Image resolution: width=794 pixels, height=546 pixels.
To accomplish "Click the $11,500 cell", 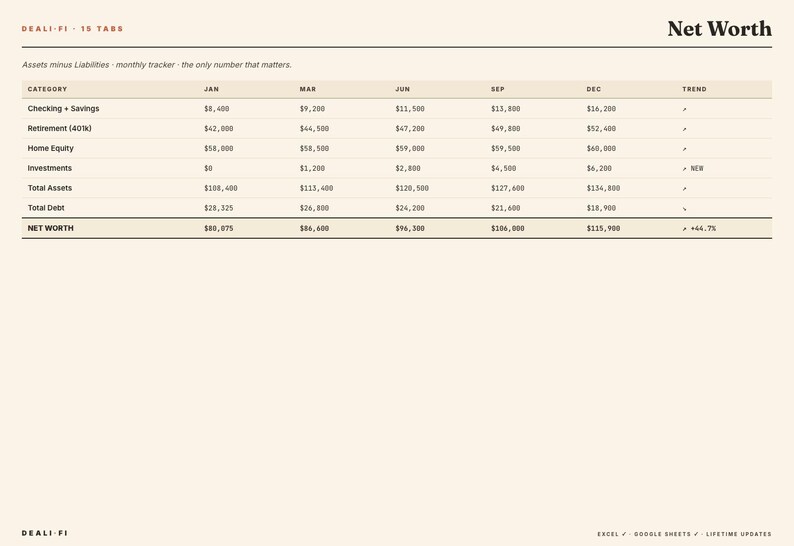I will click(x=410, y=109).
